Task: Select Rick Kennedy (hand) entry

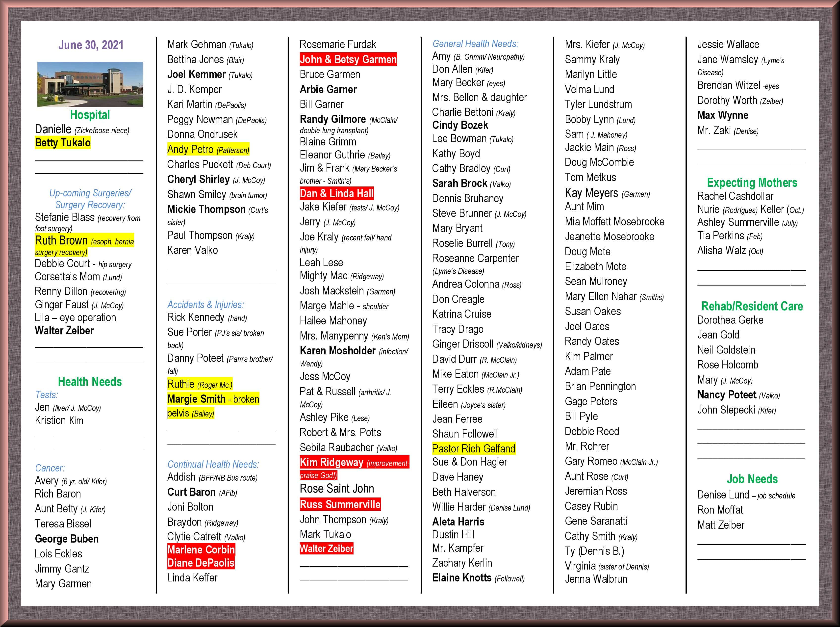Action: (x=207, y=317)
